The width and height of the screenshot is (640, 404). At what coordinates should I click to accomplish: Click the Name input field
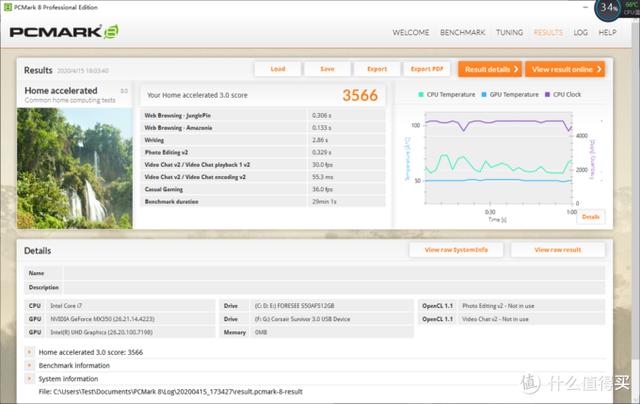tap(334, 273)
